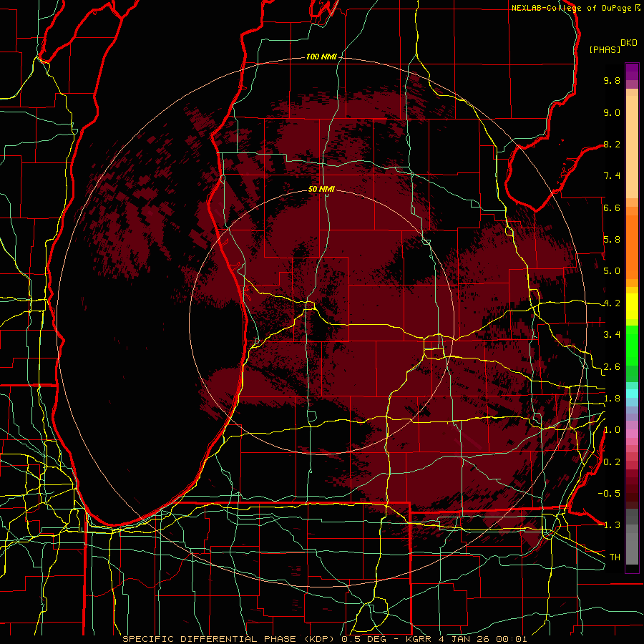Click the 50 NMI range ring label
This screenshot has height=644, width=644.
[x=321, y=189]
